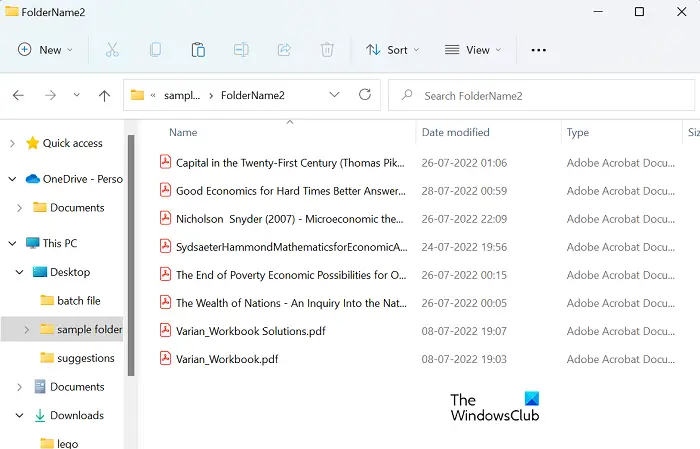The height and width of the screenshot is (449, 700).
Task: Click the Cut scissors icon
Action: point(112,50)
